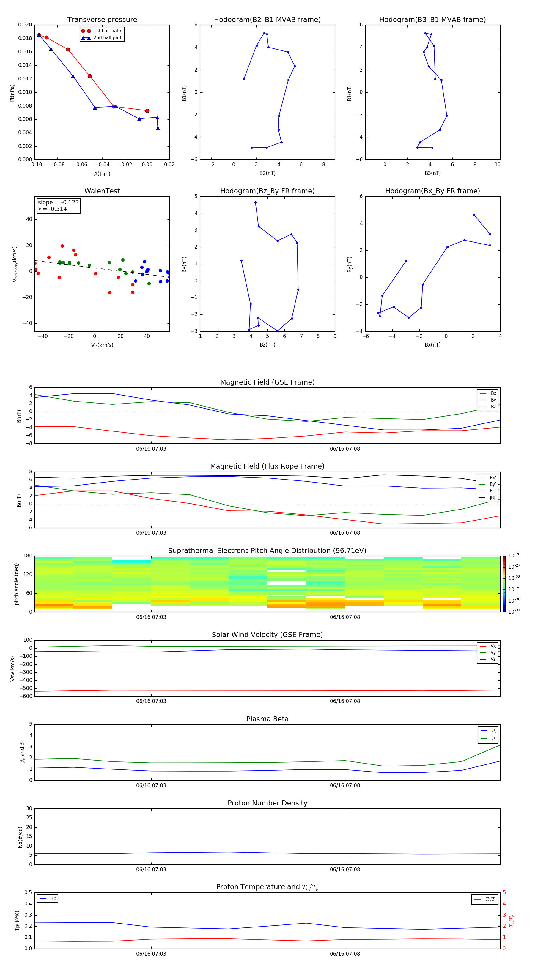Click "Bx'" legend entry in Flux Rope plot
535x980 pixels.
[487, 478]
